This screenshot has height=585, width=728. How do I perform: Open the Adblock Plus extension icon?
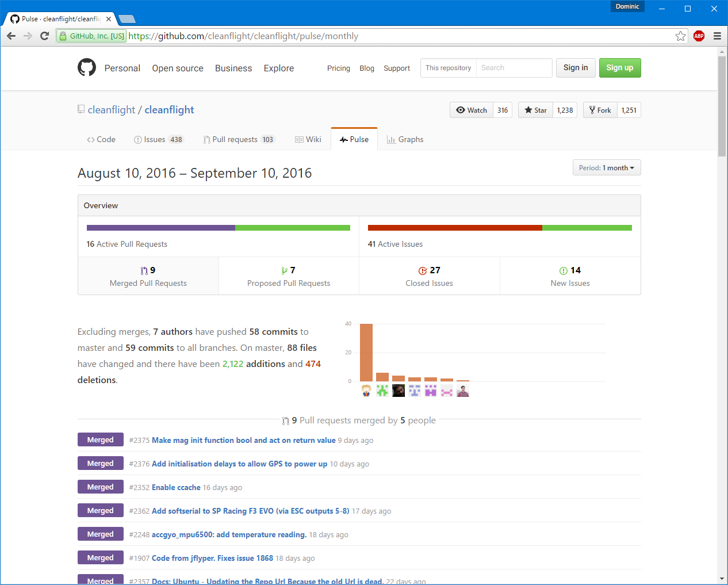[699, 36]
